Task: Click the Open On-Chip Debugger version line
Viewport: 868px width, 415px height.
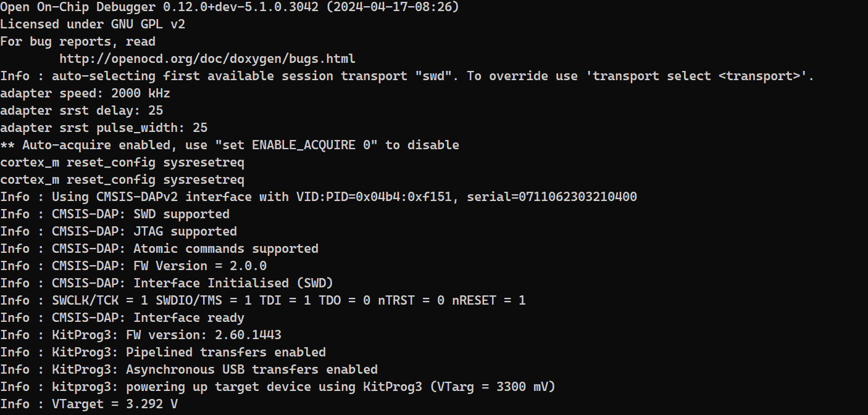Action: click(230, 7)
